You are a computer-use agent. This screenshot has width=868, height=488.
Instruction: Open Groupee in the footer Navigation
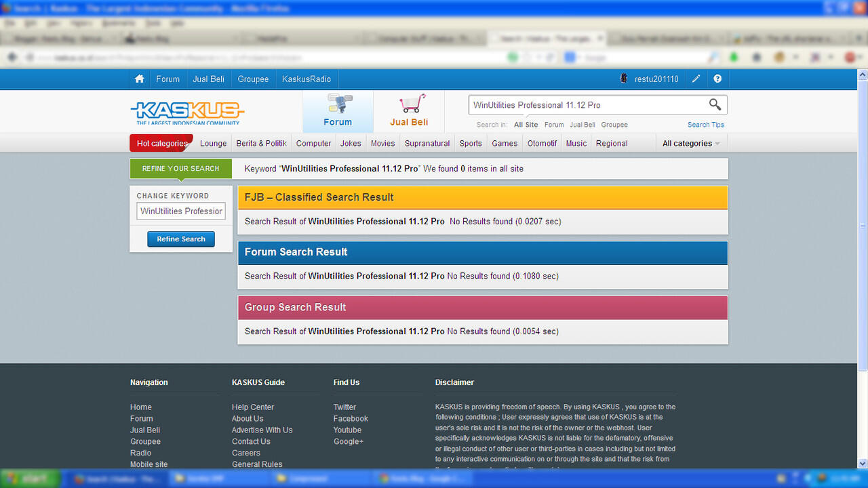[145, 442]
